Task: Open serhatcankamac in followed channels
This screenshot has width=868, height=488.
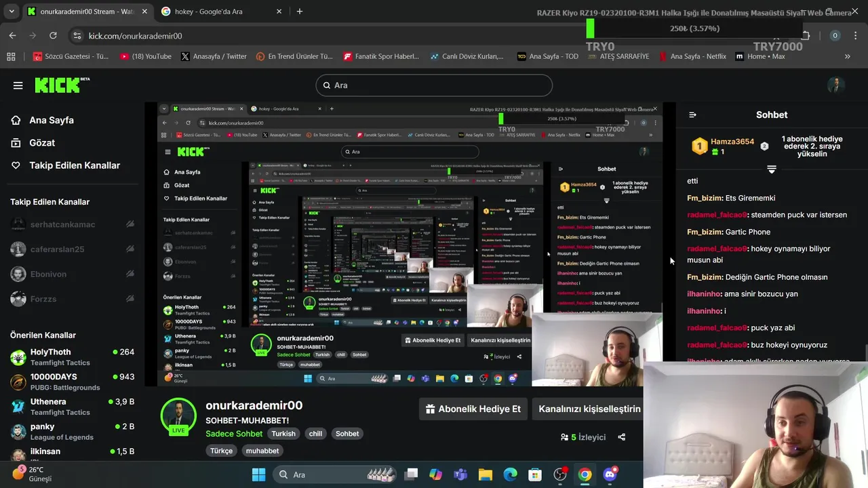Action: pos(73,224)
